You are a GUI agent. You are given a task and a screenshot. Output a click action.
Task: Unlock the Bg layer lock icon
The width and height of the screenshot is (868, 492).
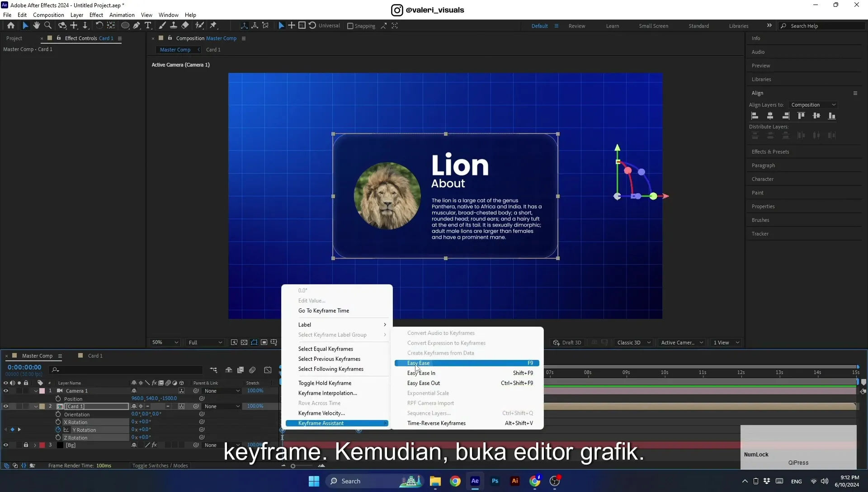[26, 445]
